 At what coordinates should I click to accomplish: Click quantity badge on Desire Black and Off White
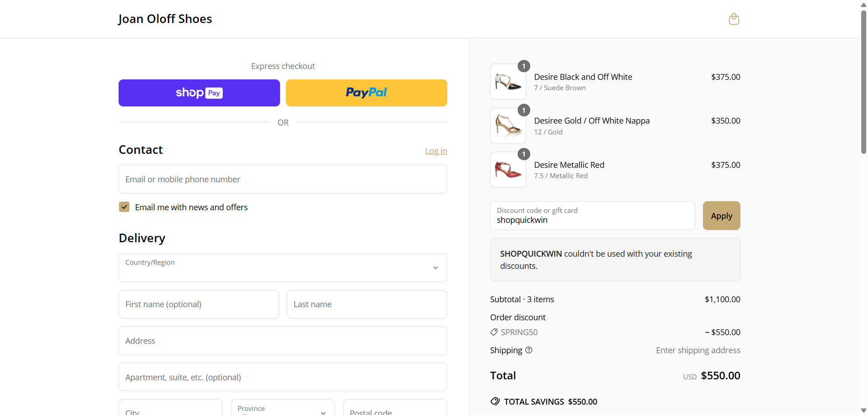tap(524, 66)
